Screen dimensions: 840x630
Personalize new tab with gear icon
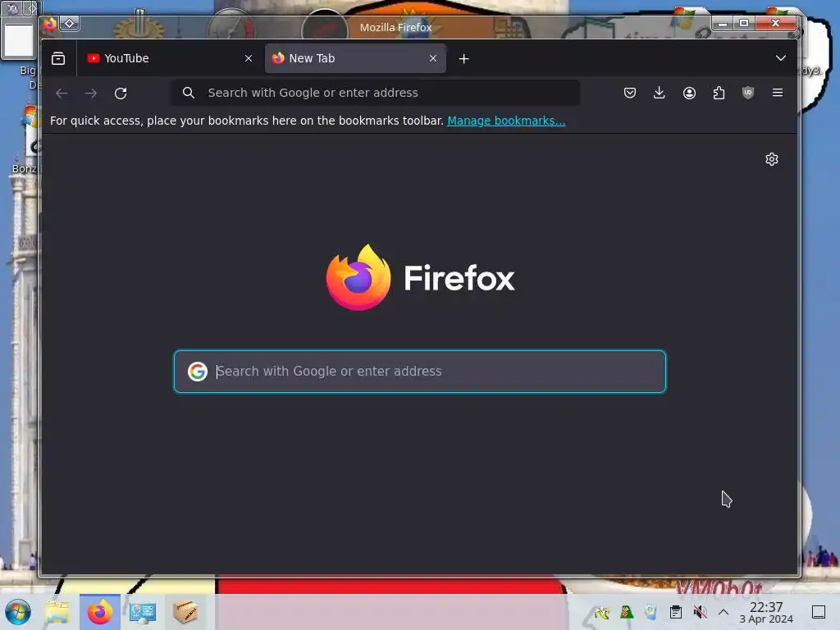click(x=771, y=159)
